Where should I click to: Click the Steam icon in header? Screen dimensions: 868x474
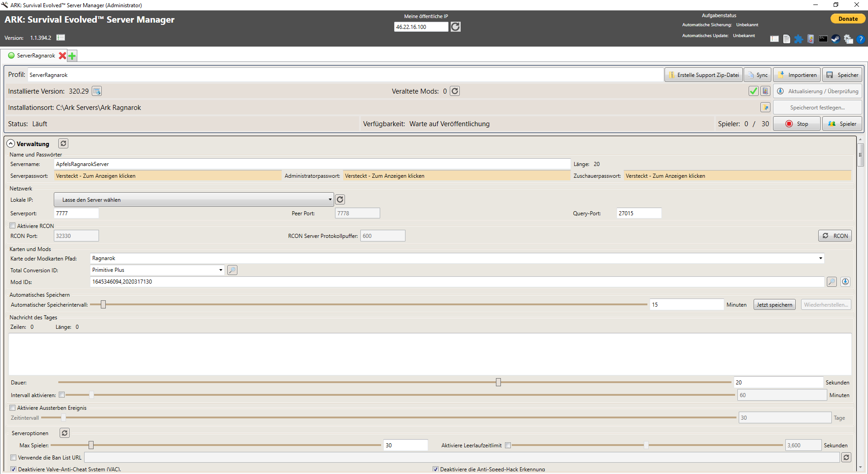coord(835,39)
